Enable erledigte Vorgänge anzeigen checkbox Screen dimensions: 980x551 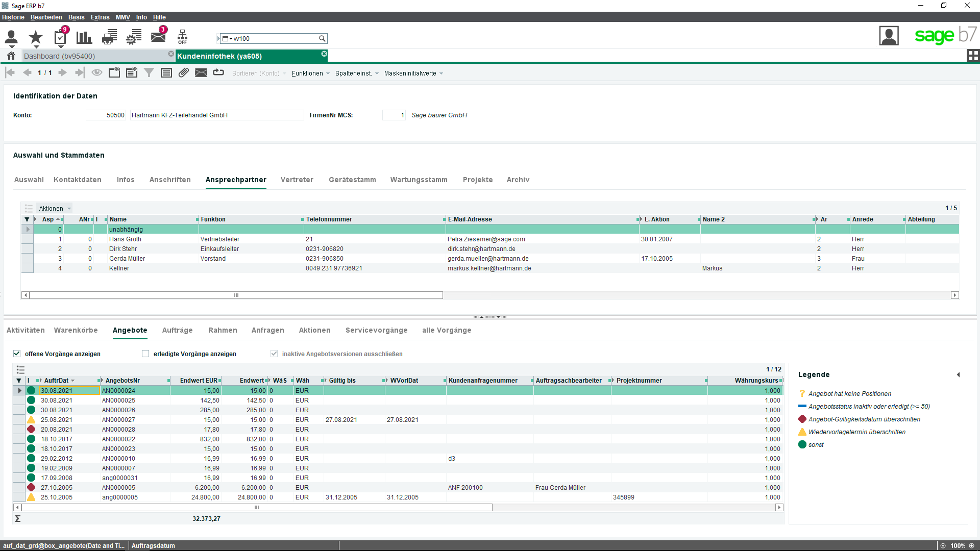click(x=145, y=354)
